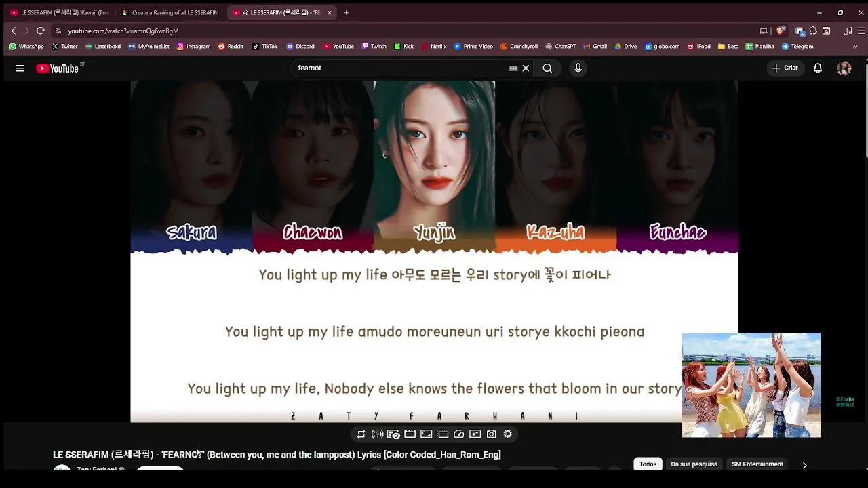Go to the YouTube home logo
Viewport: 868px width, 488px height.
point(58,68)
